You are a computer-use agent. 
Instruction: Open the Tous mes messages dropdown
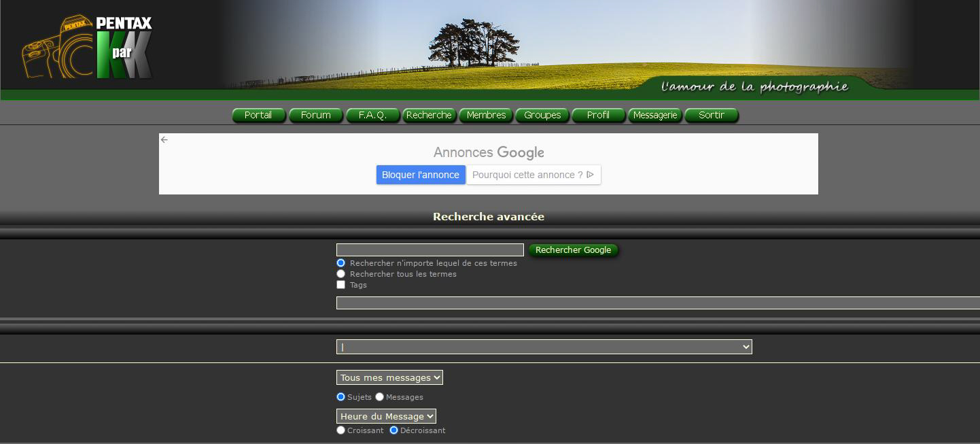(389, 377)
